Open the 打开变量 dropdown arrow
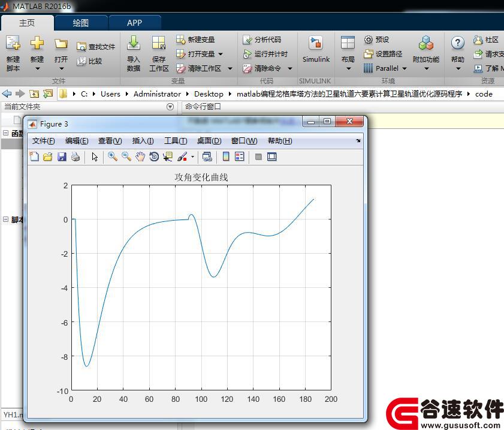Image resolution: width=504 pixels, height=430 pixels. pyautogui.click(x=221, y=54)
